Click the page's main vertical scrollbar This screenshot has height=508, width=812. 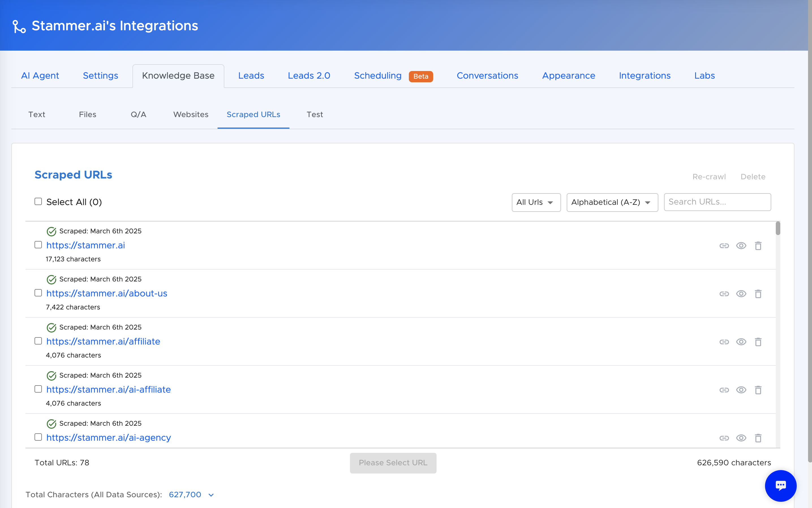click(x=810, y=231)
